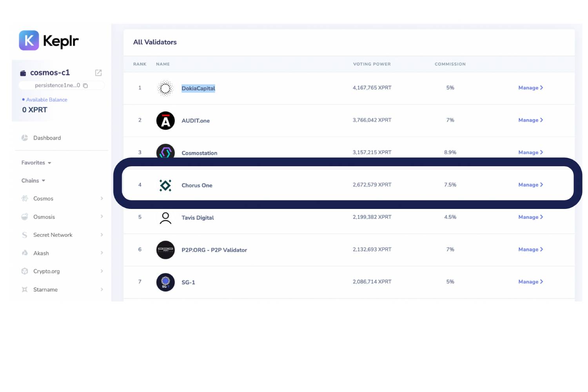Expand the Cosmos chain arrow

102,198
